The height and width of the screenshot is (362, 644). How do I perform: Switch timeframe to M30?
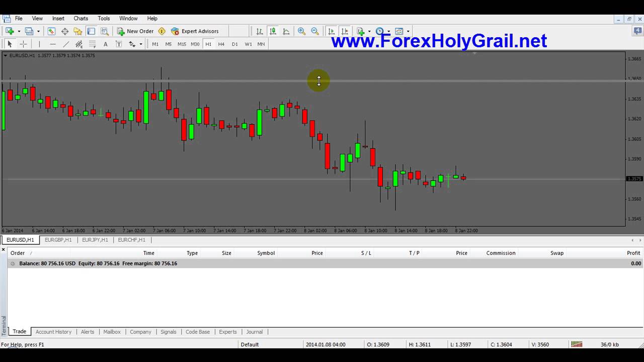195,44
